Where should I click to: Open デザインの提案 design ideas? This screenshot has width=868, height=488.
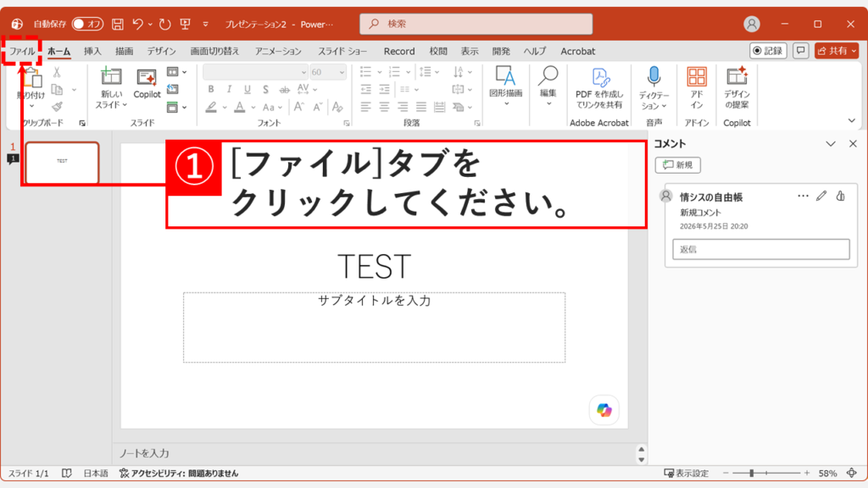pyautogui.click(x=737, y=88)
